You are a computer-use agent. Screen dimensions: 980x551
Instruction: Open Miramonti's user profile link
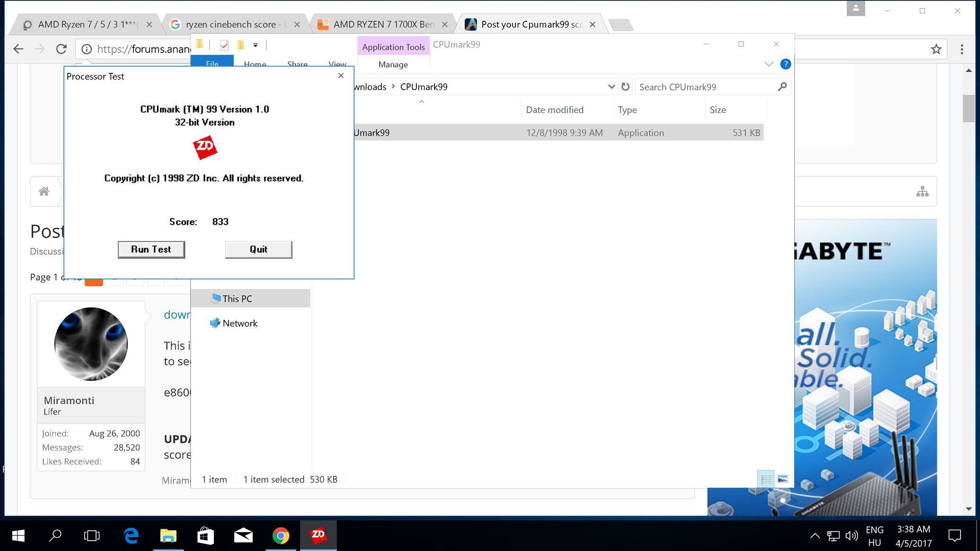coord(69,400)
